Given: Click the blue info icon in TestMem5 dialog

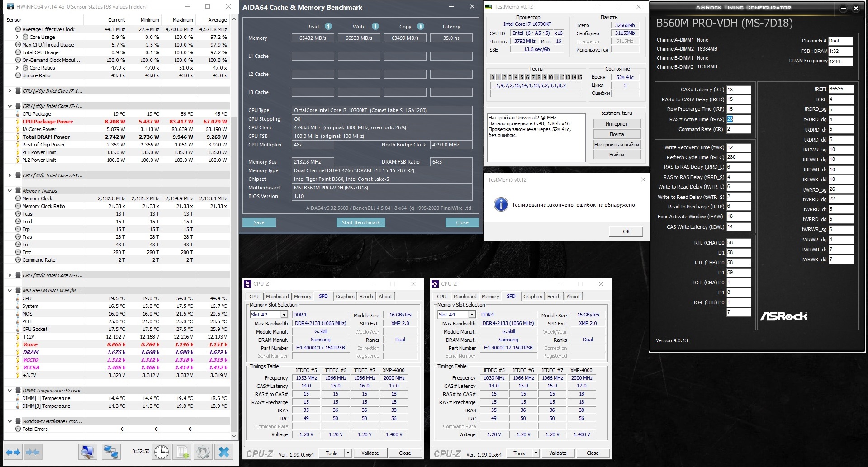Looking at the screenshot, I should (501, 204).
